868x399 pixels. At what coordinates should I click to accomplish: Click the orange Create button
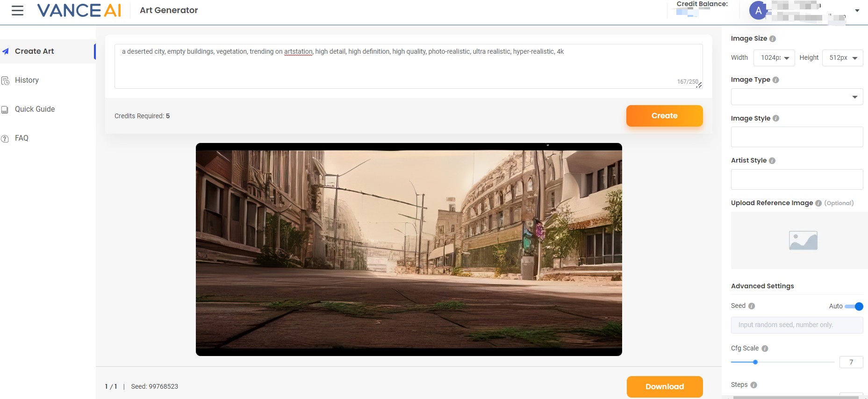coord(664,116)
